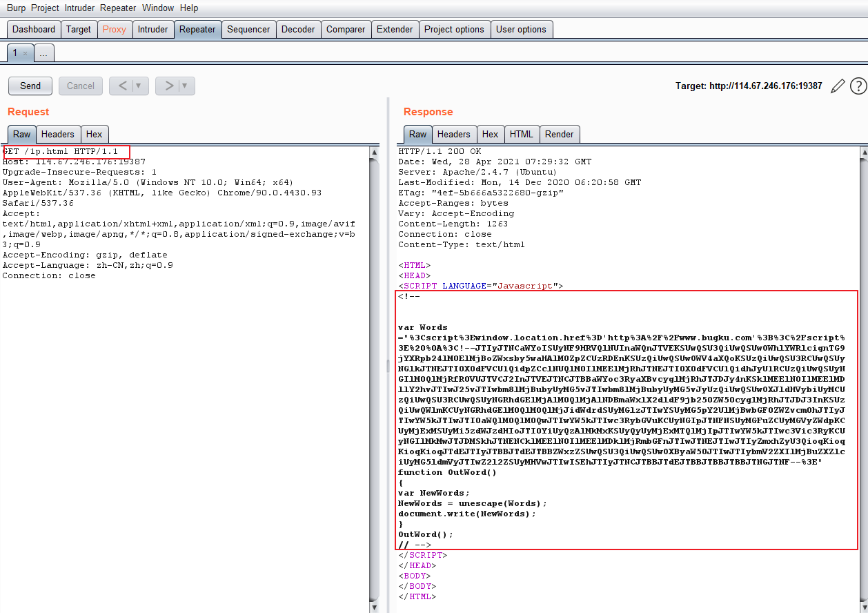Click the 'HTTP/1.1 200 OK' response line
This screenshot has height=613, width=868.
pyautogui.click(x=440, y=151)
